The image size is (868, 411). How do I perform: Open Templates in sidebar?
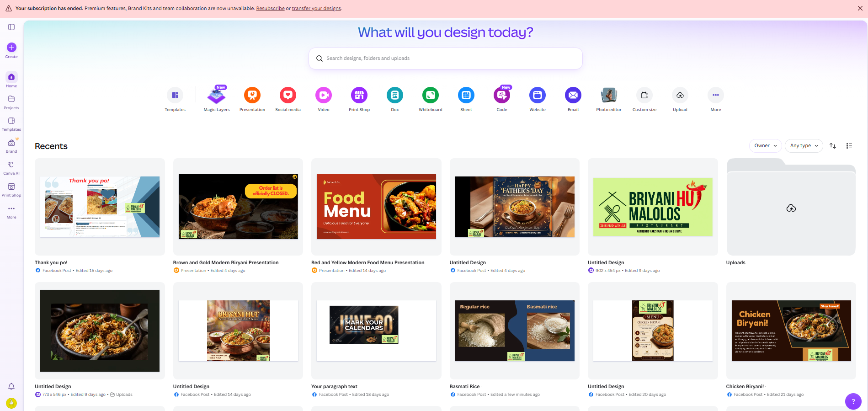[x=11, y=124]
